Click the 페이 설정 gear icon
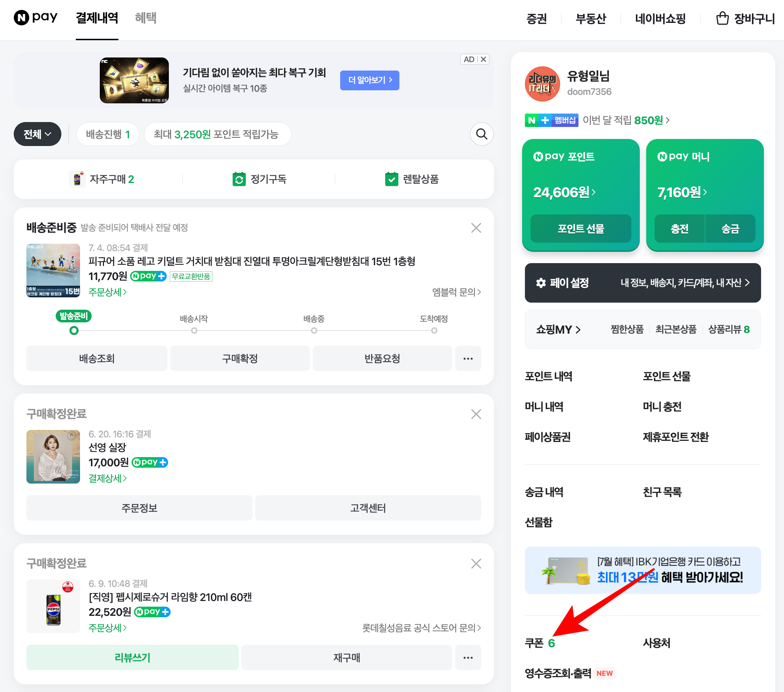 pos(541,283)
